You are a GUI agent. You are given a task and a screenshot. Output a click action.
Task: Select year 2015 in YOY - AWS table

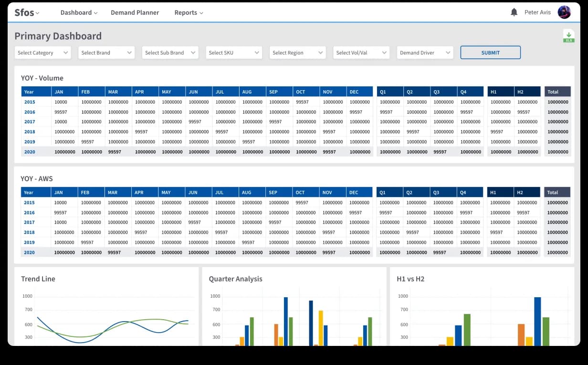pos(29,202)
